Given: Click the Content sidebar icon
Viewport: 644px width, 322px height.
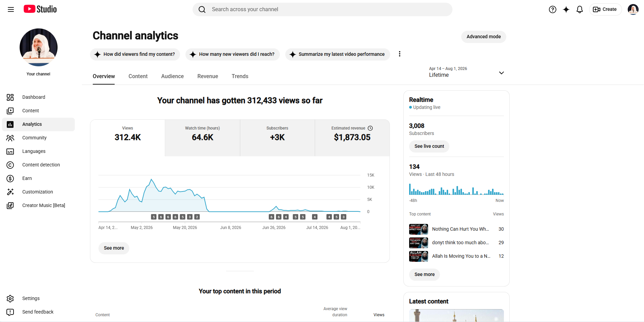Looking at the screenshot, I should [10, 111].
